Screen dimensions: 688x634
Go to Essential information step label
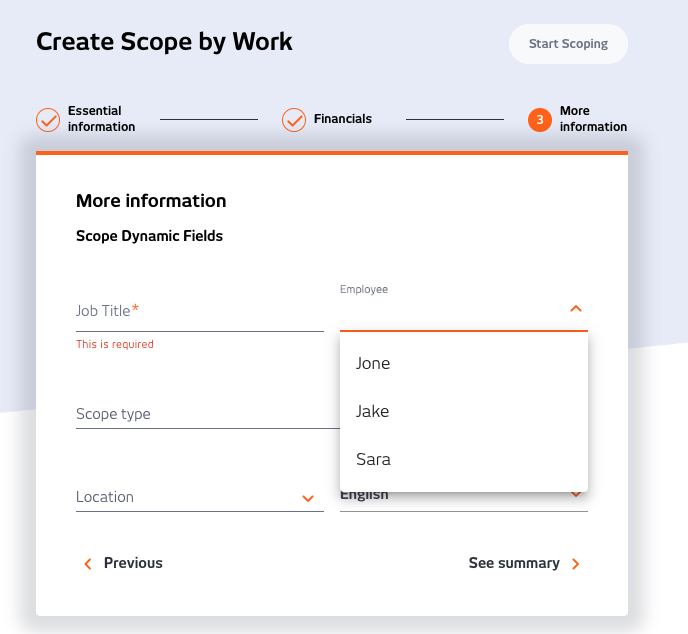tap(101, 118)
